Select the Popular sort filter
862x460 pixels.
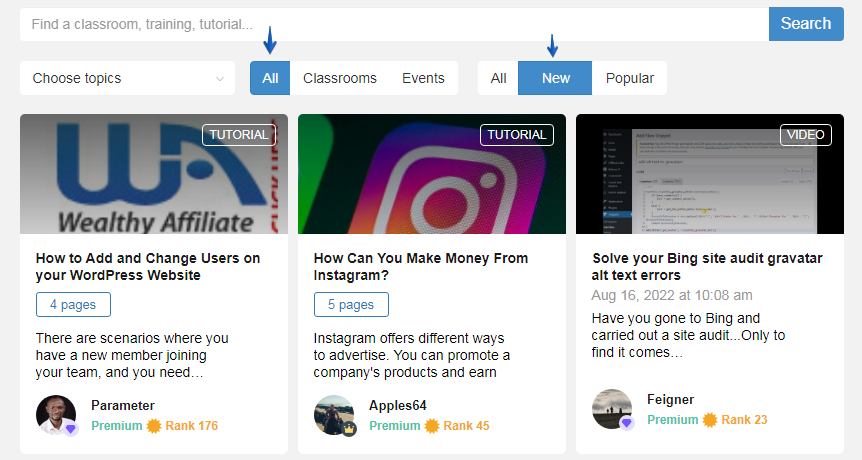tap(629, 78)
